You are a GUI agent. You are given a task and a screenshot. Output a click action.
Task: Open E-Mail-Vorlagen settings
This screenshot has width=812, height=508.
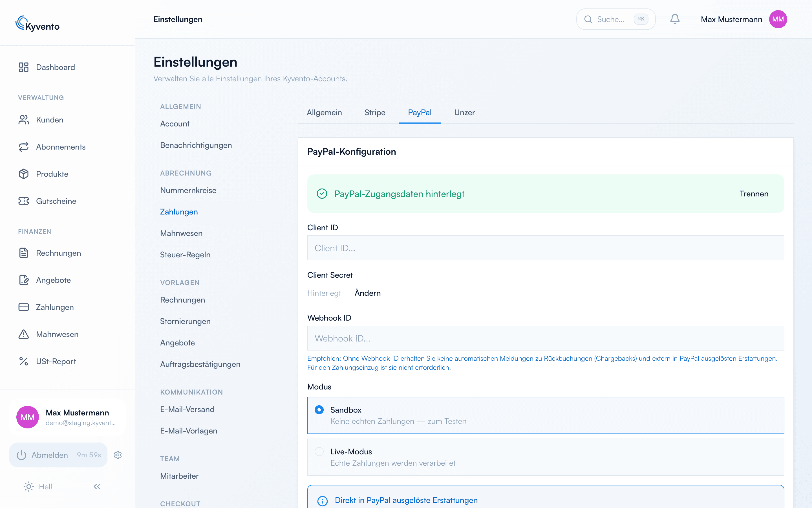189,431
